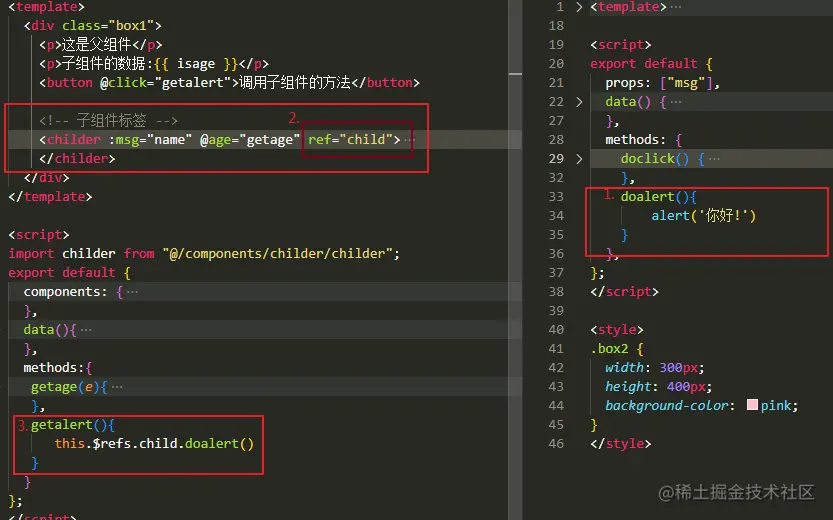833x520 pixels.
Task: Click line number 33 in the gutter
Action: pyautogui.click(x=556, y=197)
